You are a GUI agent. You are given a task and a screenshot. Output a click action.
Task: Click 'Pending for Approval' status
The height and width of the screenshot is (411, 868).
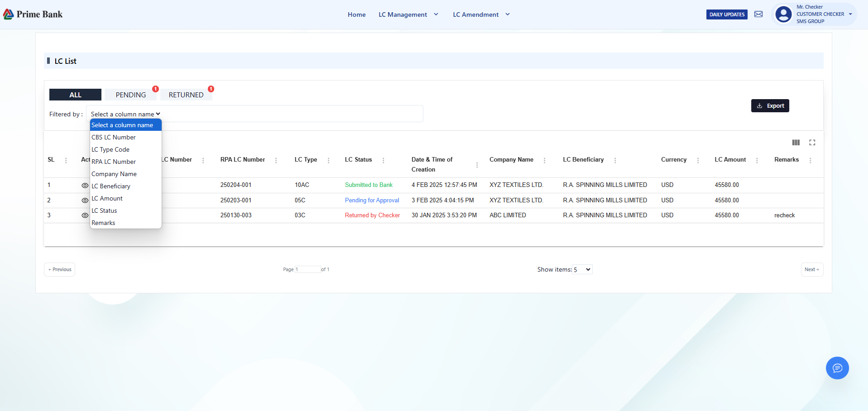(x=372, y=200)
